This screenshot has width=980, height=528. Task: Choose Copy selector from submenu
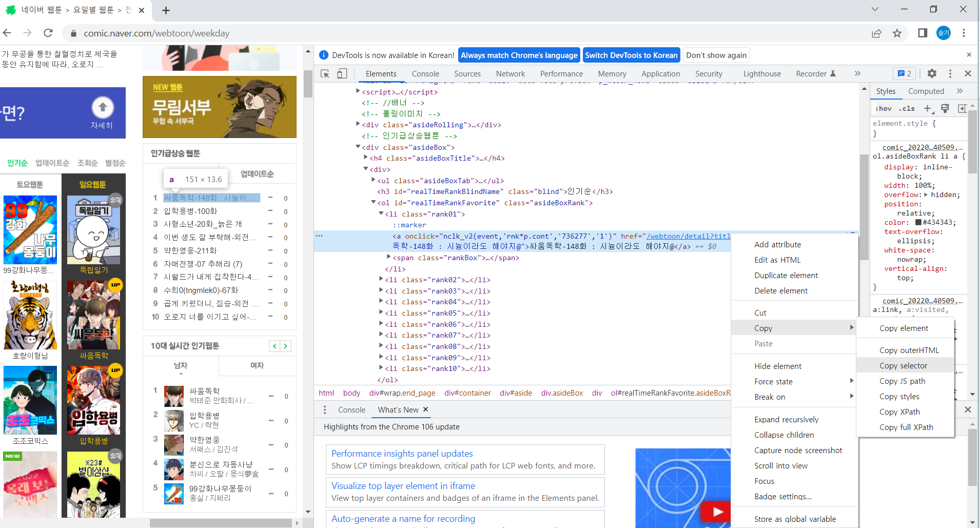click(905, 365)
